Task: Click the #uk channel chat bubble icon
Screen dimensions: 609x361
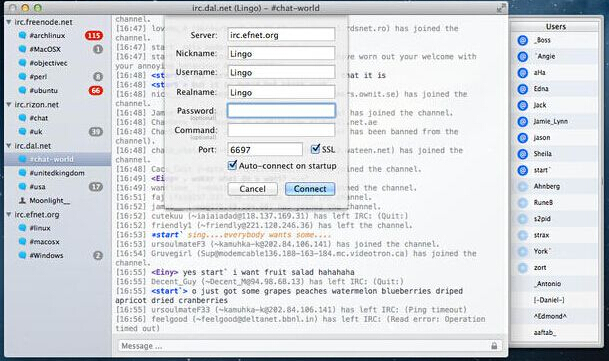Action: [x=22, y=132]
